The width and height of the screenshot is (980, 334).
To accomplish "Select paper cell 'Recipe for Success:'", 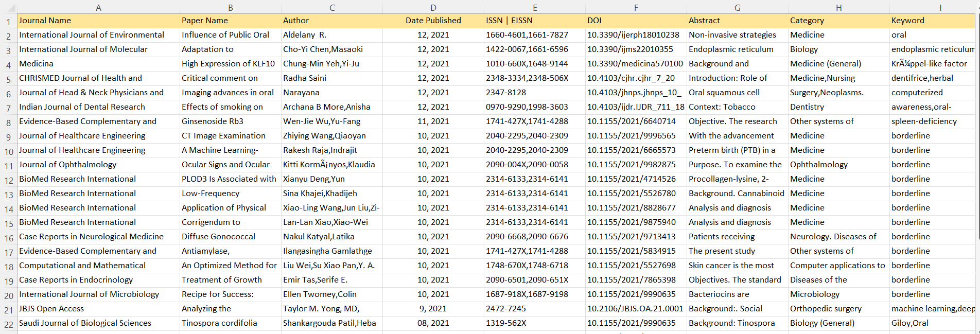I will [x=231, y=294].
